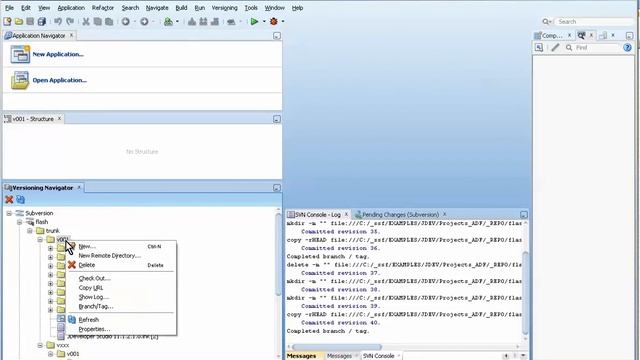This screenshot has width=640, height=360.
Task: Minimize the Application Navigator panel
Action: [x=277, y=36]
